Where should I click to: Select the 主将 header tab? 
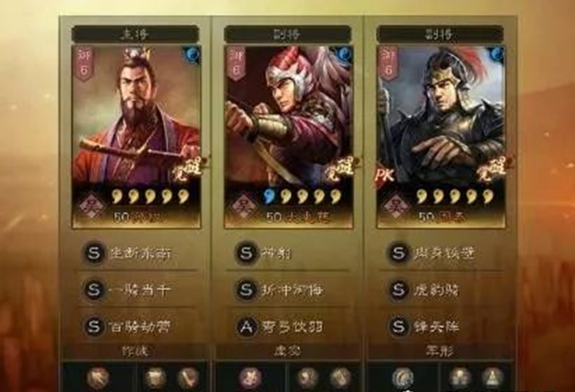[135, 34]
